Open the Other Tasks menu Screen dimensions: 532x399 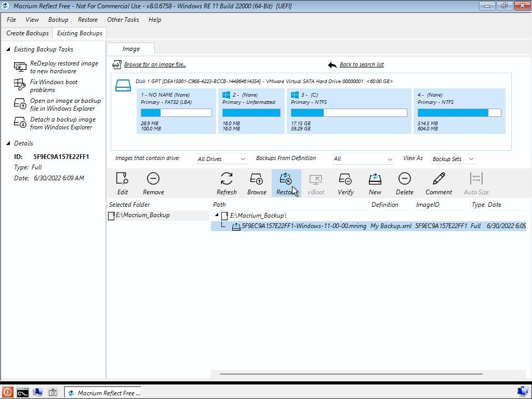click(x=123, y=20)
